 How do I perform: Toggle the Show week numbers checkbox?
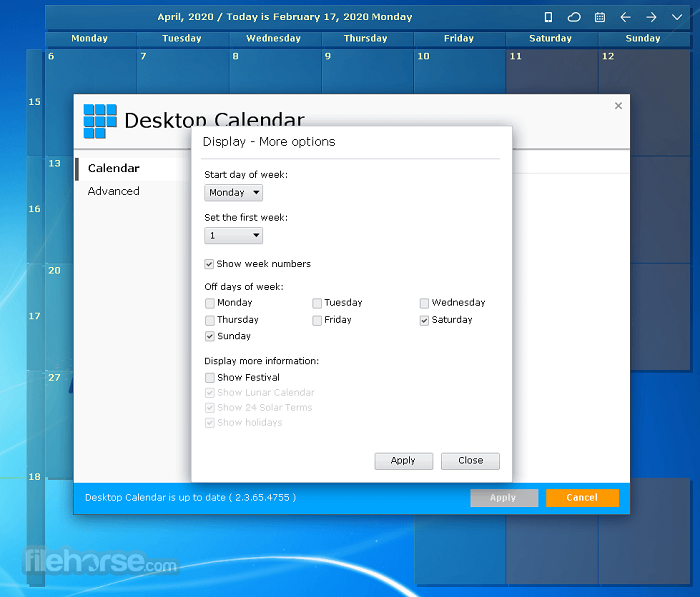click(x=210, y=264)
